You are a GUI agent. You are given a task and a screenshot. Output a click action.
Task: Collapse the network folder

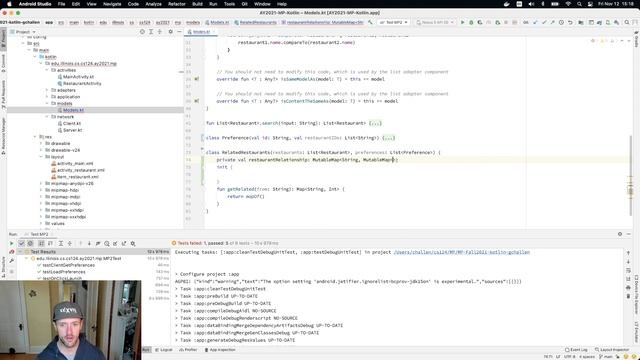point(47,117)
